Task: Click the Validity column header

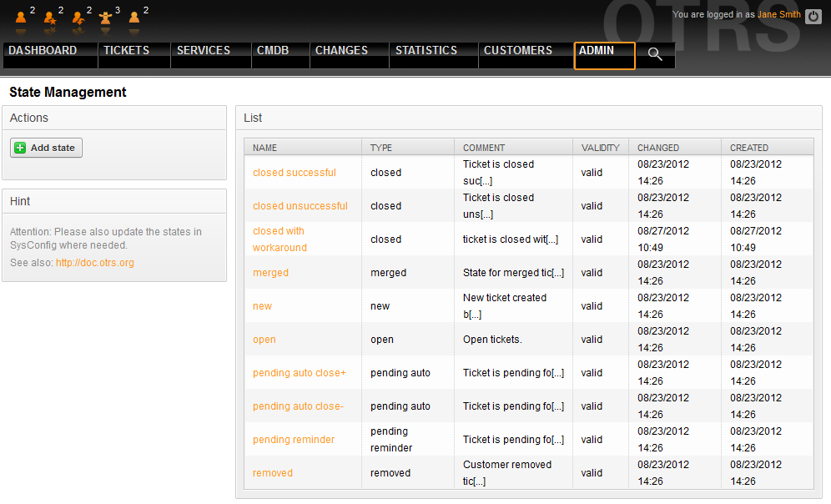Action: point(600,148)
